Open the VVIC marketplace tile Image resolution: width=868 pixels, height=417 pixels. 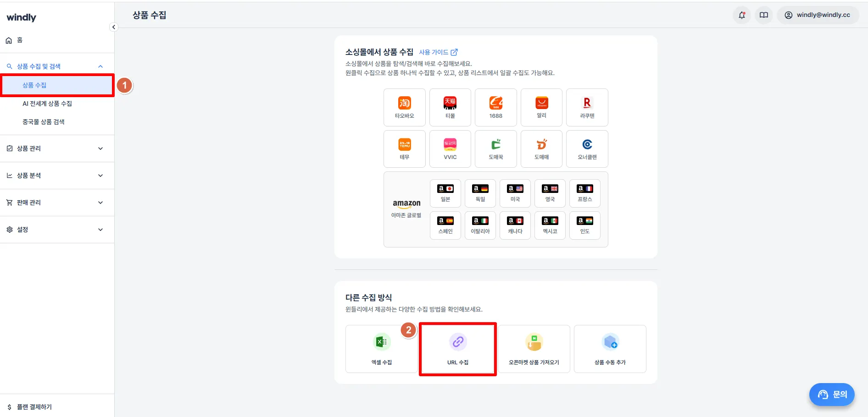pyautogui.click(x=450, y=149)
